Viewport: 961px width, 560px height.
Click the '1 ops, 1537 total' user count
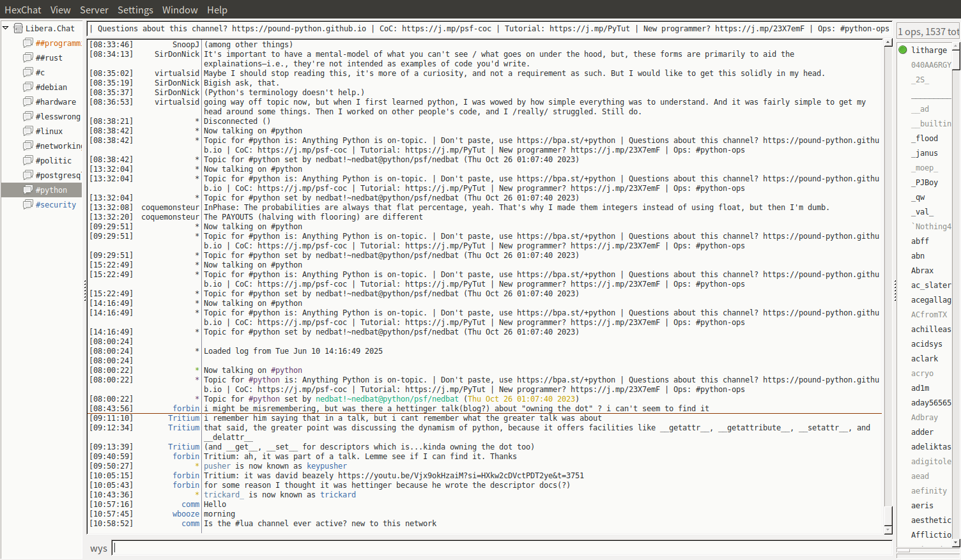coord(928,32)
